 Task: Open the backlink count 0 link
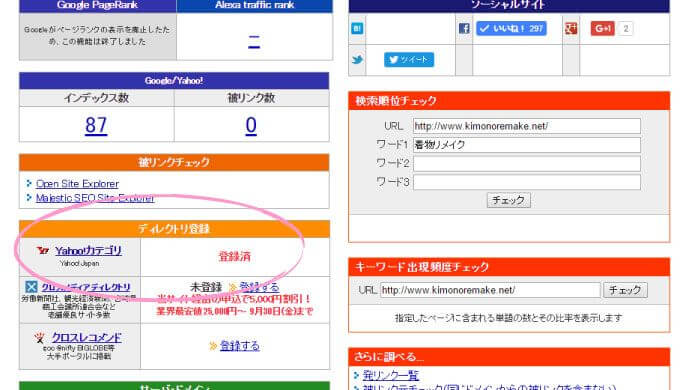(x=251, y=125)
